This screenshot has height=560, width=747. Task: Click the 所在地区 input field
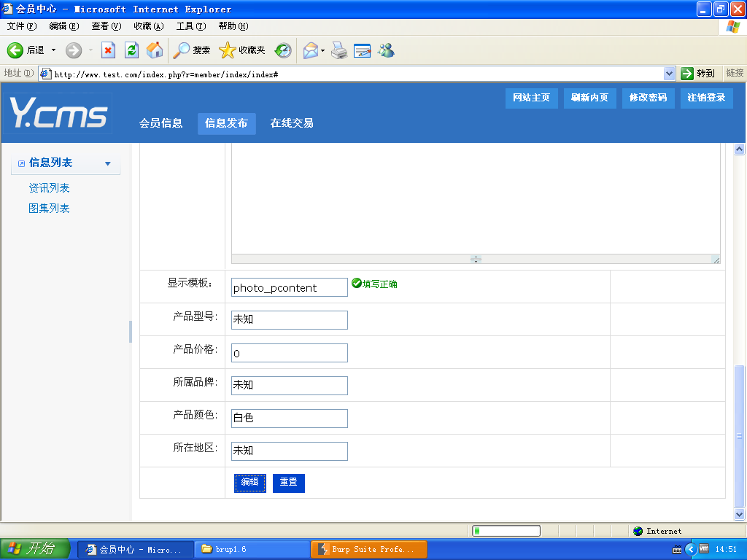pos(289,451)
